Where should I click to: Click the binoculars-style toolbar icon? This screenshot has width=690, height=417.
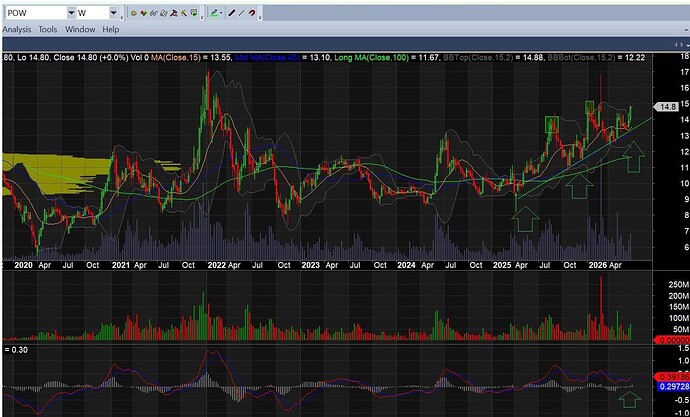154,13
